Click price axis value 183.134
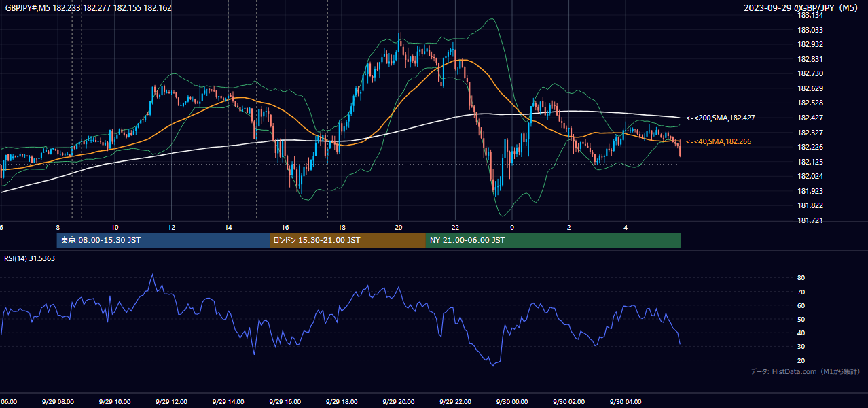This screenshot has width=868, height=408. pyautogui.click(x=810, y=15)
